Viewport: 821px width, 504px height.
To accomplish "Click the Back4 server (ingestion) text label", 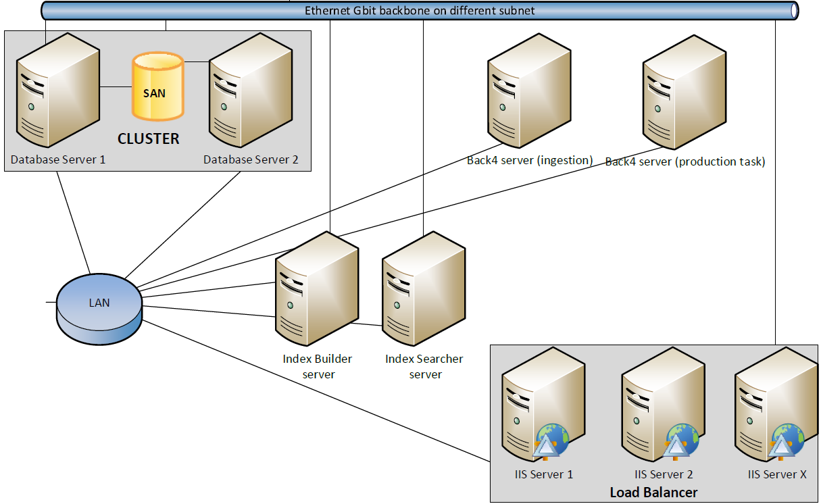I will [x=530, y=160].
